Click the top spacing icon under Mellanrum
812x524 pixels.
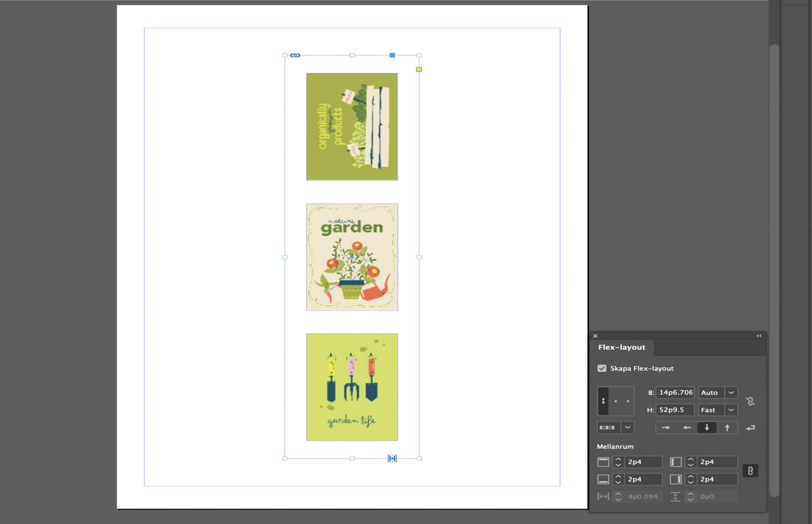pos(604,461)
